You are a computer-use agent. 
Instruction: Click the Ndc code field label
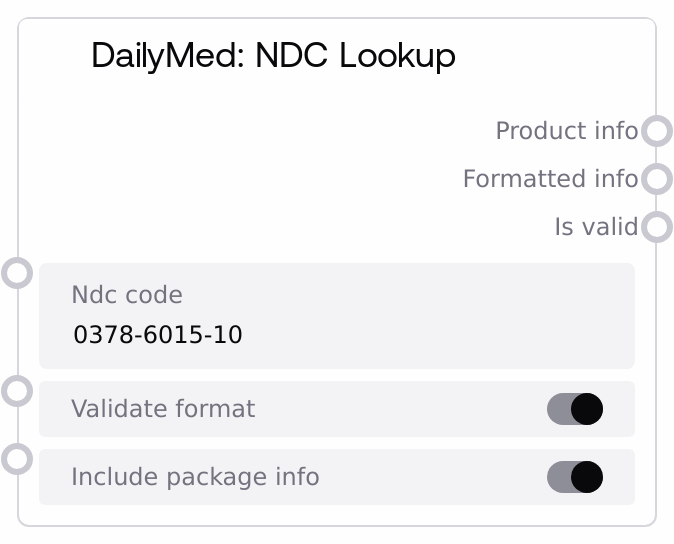(x=127, y=295)
